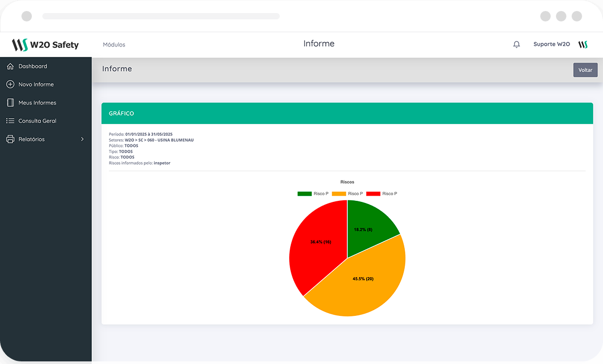Open the Suporte W2O user menu
Viewport: 603px width, 364px height.
point(551,44)
